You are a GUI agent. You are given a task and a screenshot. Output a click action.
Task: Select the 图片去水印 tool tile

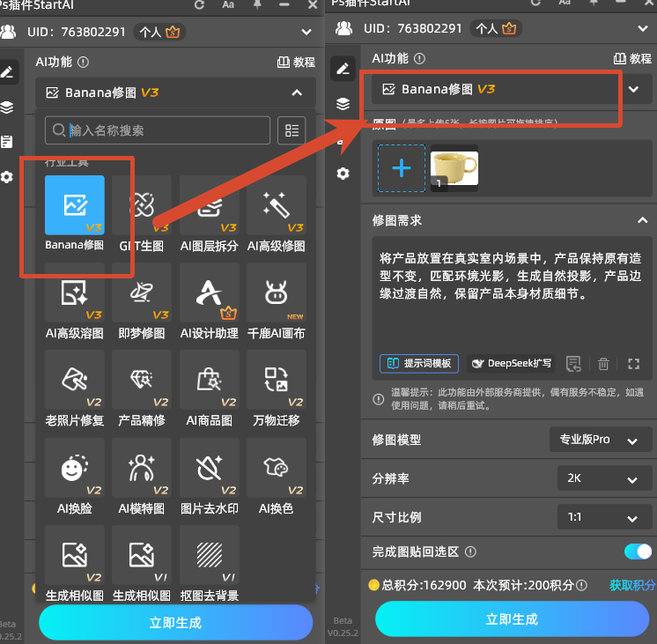click(209, 468)
